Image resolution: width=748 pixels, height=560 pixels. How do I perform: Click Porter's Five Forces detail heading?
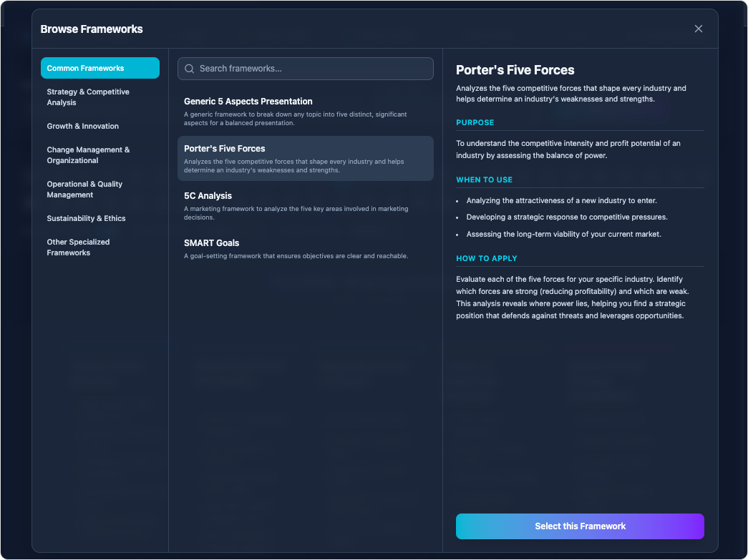click(515, 70)
